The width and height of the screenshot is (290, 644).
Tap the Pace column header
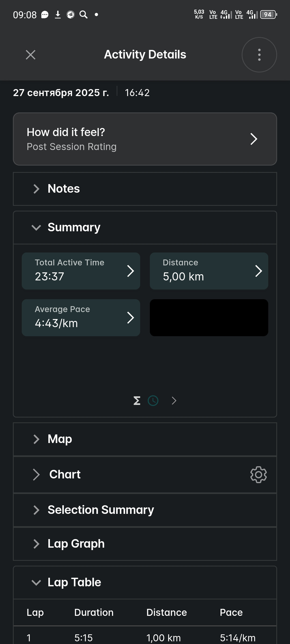[x=231, y=613]
